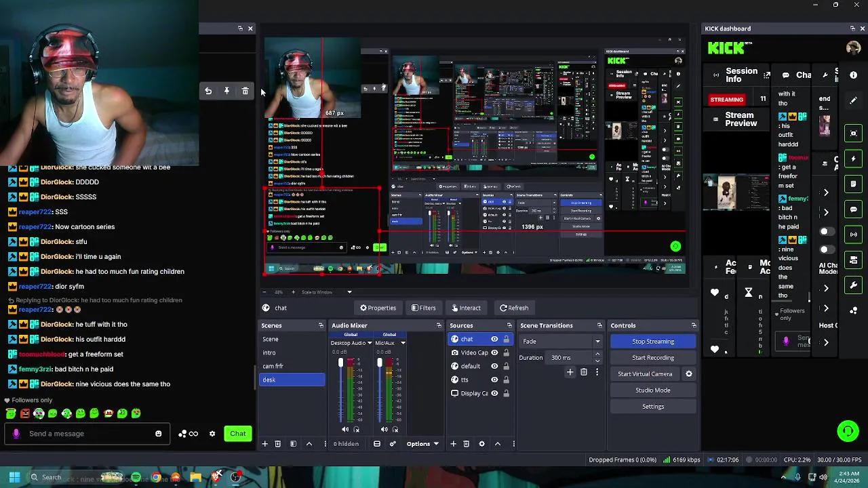Enter Studio Mode
The image size is (868, 488).
click(x=653, y=390)
